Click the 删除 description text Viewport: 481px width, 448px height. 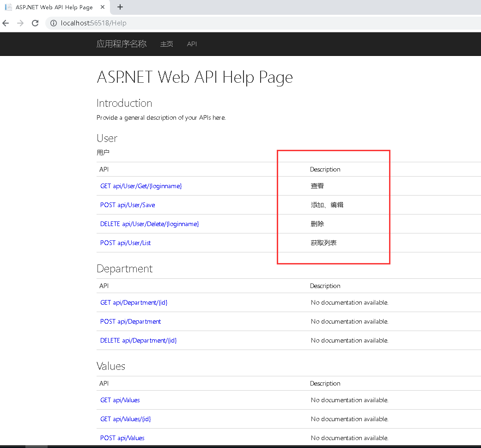coord(317,224)
